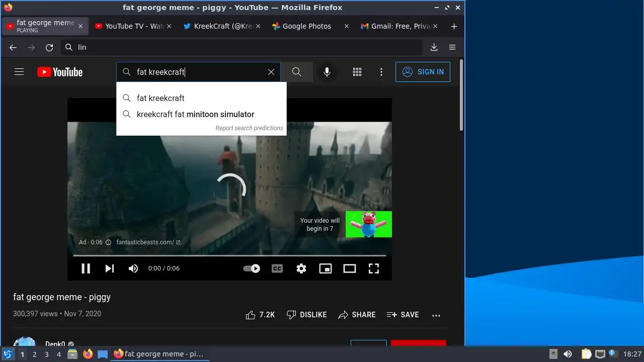This screenshot has height=362, width=644.
Task: Mute the player volume
Action: click(133, 268)
